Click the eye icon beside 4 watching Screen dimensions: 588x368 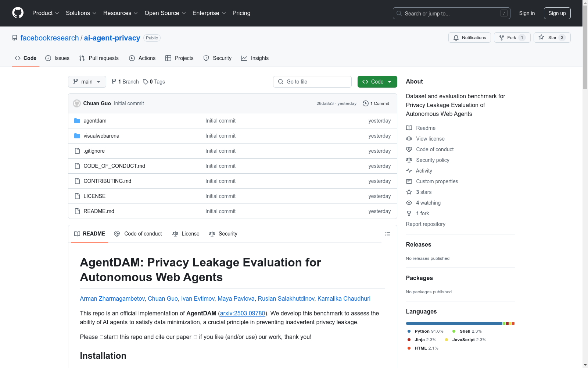409,203
